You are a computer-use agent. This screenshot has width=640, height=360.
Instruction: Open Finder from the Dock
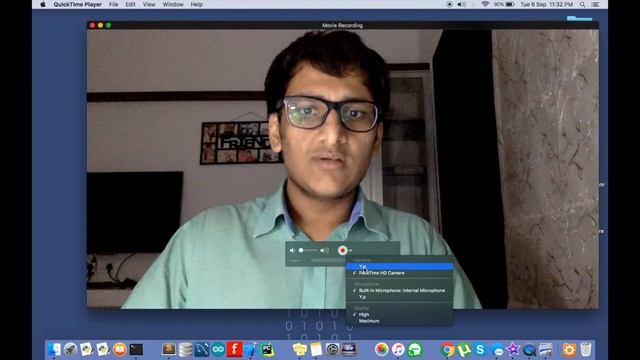click(x=54, y=350)
